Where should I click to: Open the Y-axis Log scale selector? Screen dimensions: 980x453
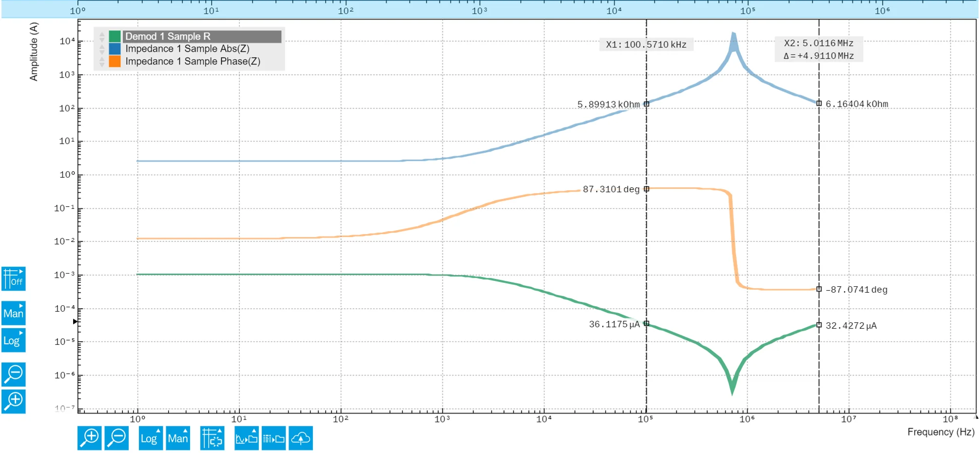coord(14,340)
